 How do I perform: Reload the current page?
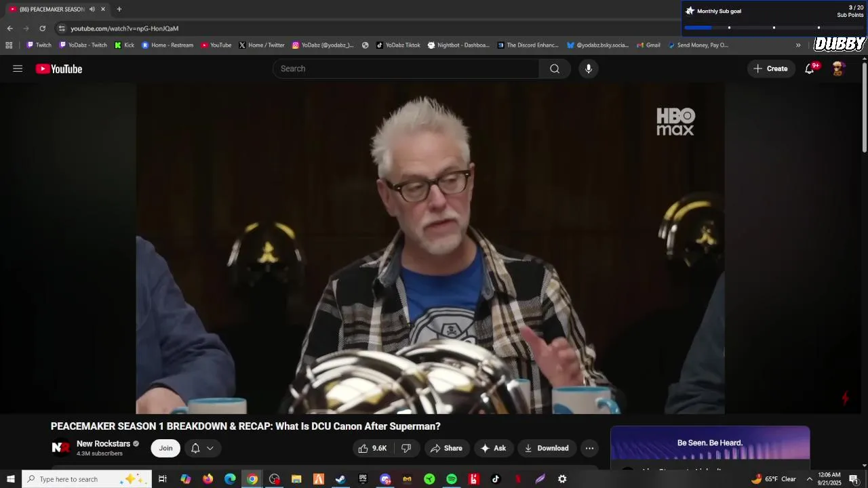[x=42, y=28]
